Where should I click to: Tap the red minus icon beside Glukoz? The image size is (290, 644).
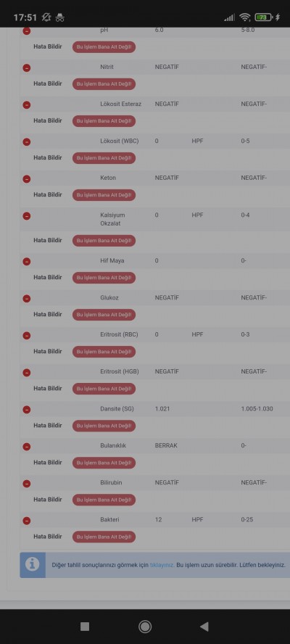click(27, 299)
